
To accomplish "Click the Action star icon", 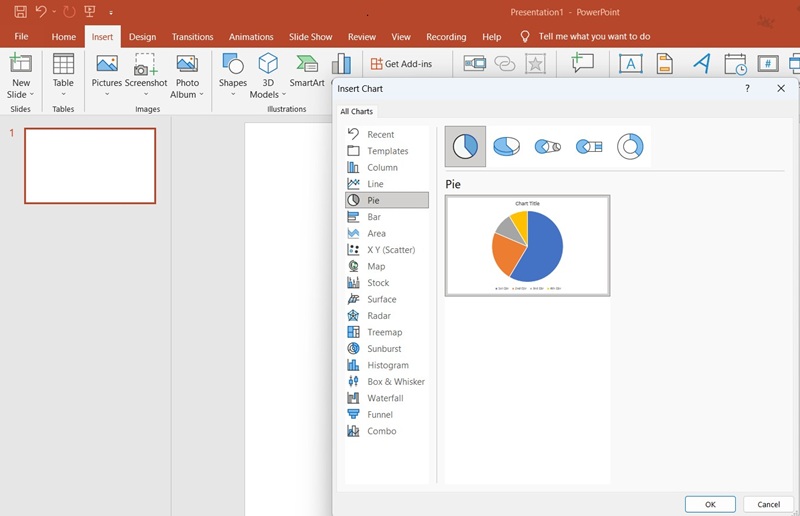I will [535, 64].
